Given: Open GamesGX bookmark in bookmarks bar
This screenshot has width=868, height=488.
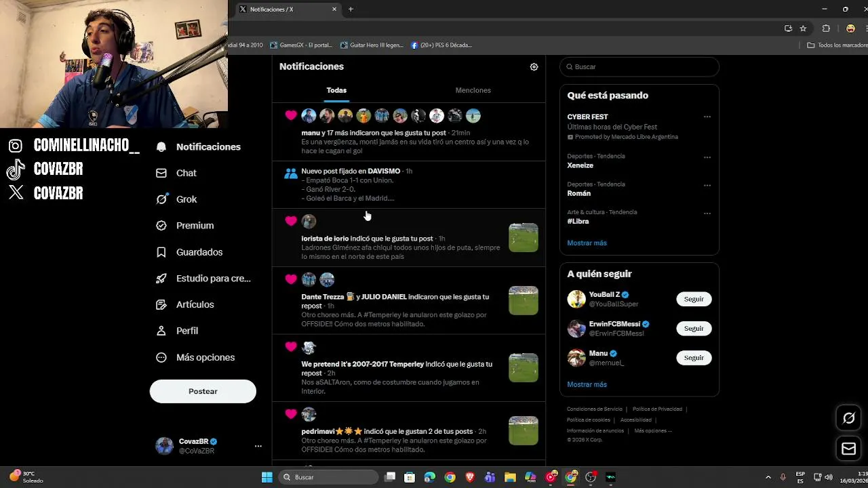Looking at the screenshot, I should click(x=301, y=45).
